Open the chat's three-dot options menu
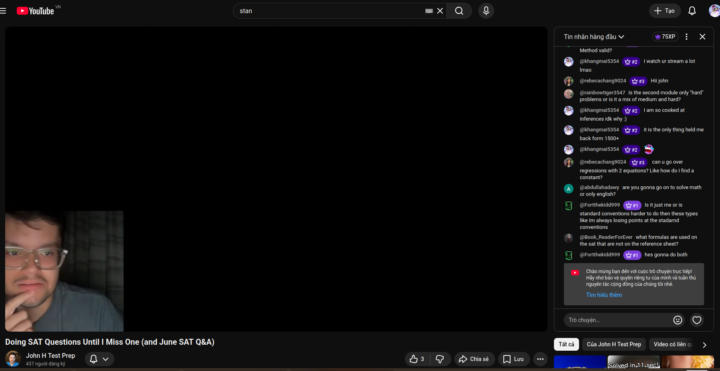The width and height of the screenshot is (720, 371). click(686, 37)
